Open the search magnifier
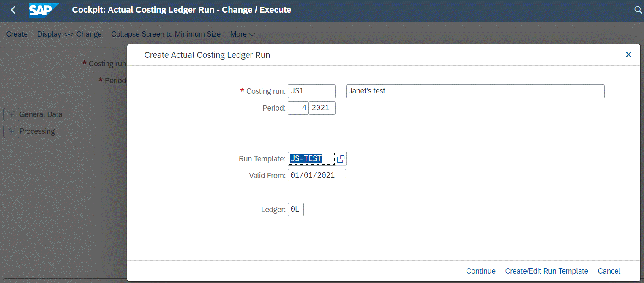 click(x=638, y=9)
